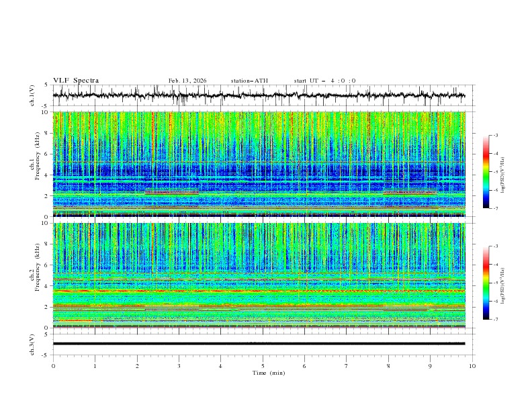Click the VLF Spectra title text
This screenshot has height=411, width=532.
click(x=76, y=81)
